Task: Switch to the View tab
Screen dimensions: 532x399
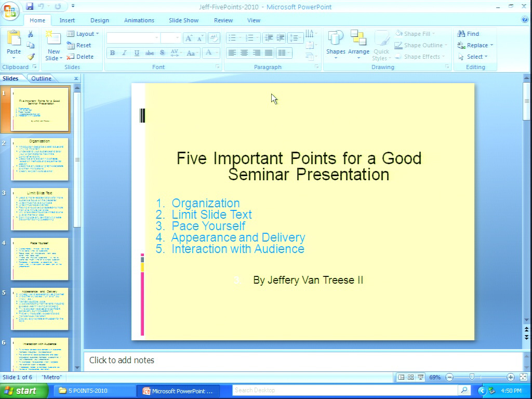Action: point(254,20)
